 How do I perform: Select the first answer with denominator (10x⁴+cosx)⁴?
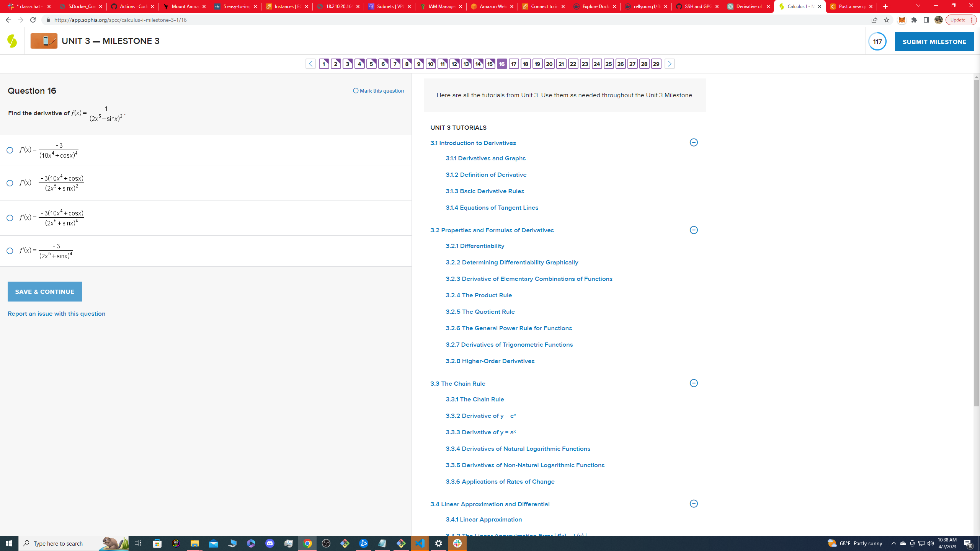(x=10, y=150)
